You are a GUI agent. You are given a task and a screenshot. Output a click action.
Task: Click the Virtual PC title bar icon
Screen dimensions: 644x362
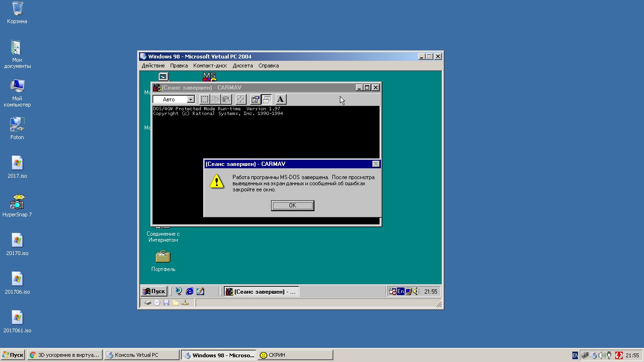[143, 57]
